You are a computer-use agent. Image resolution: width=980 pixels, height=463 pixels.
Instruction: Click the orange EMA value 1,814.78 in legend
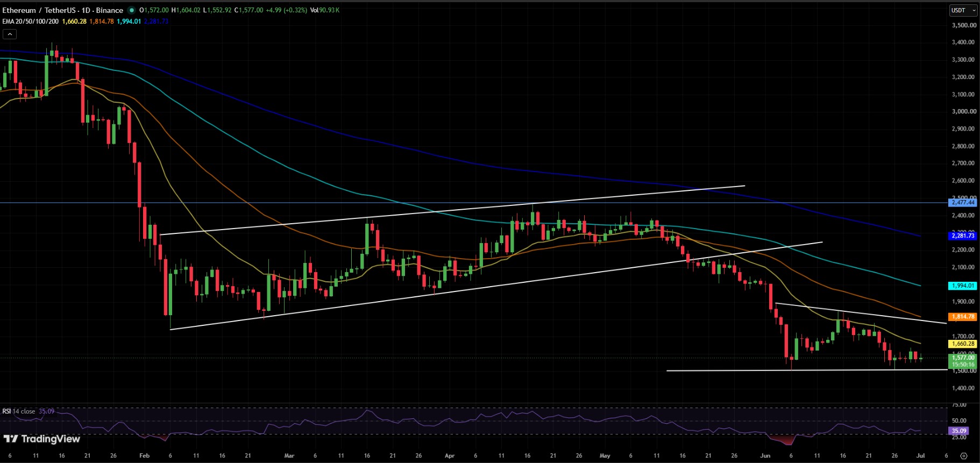coord(102,22)
